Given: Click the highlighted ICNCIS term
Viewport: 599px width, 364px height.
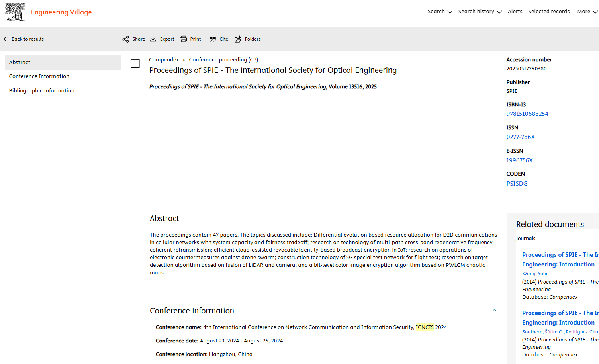Looking at the screenshot, I should pos(425,327).
